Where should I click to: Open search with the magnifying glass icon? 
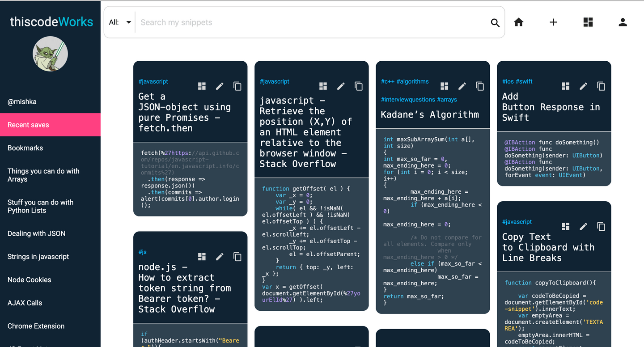pyautogui.click(x=495, y=22)
